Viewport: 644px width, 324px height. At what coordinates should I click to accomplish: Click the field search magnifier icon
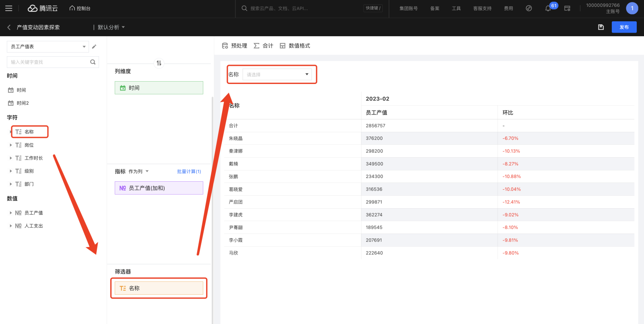click(x=93, y=62)
